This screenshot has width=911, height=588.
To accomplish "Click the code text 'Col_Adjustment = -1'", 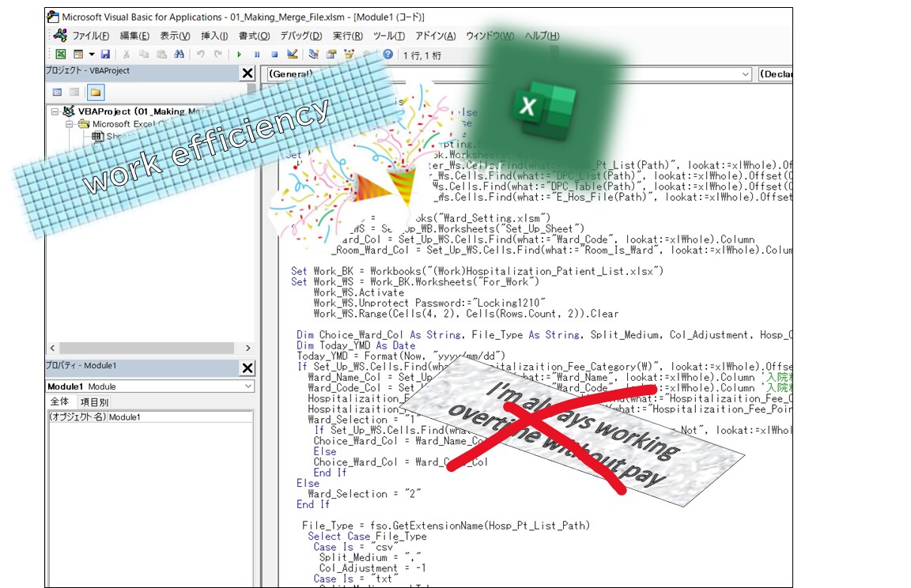I will pyautogui.click(x=372, y=568).
